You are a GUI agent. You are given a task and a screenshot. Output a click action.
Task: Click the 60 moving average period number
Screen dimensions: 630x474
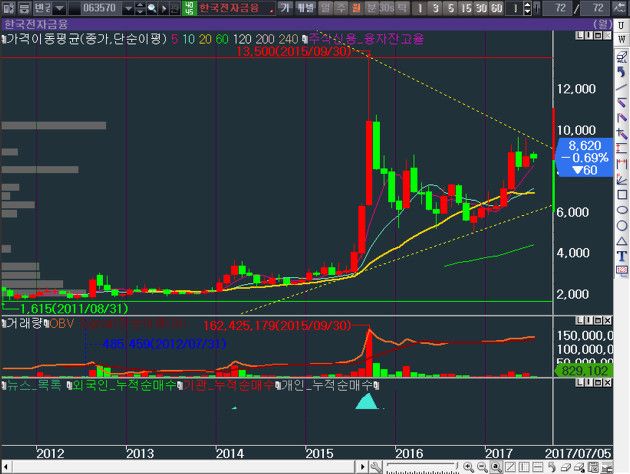(x=222, y=39)
